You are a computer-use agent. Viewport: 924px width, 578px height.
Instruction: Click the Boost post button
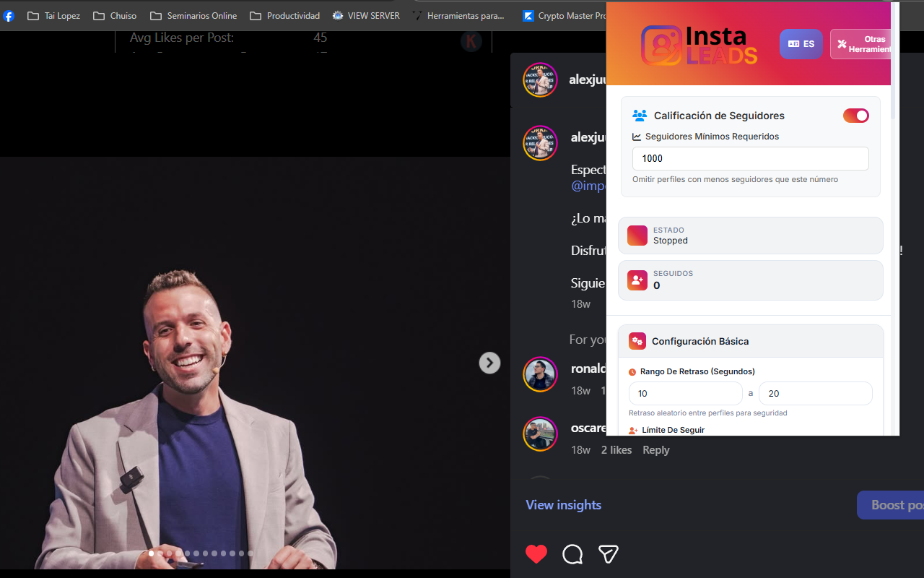point(890,505)
